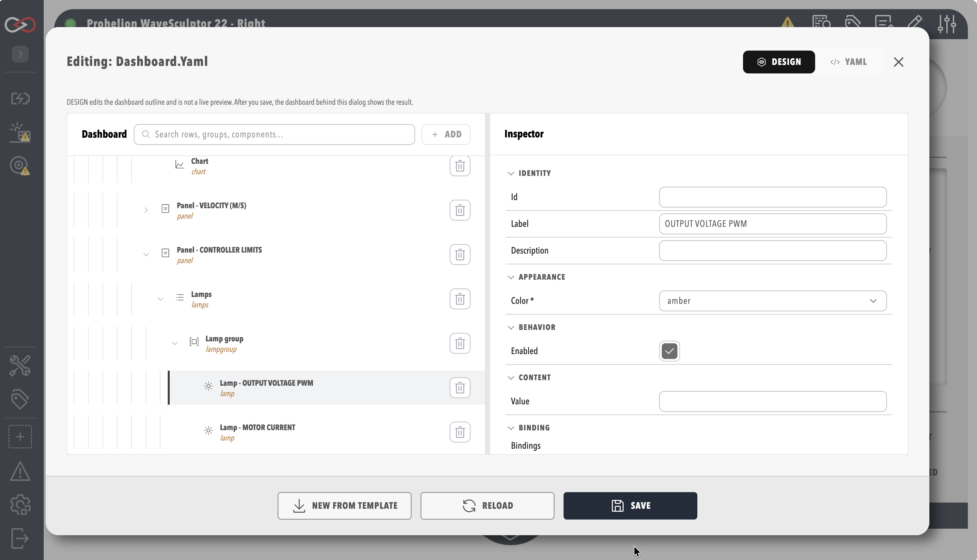The image size is (977, 560).
Task: Click the pencil edit icon in top bar
Action: [915, 22]
